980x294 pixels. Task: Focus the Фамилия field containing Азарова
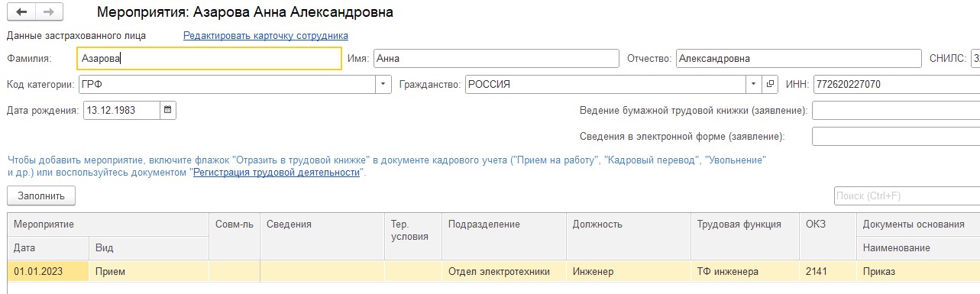pyautogui.click(x=209, y=58)
